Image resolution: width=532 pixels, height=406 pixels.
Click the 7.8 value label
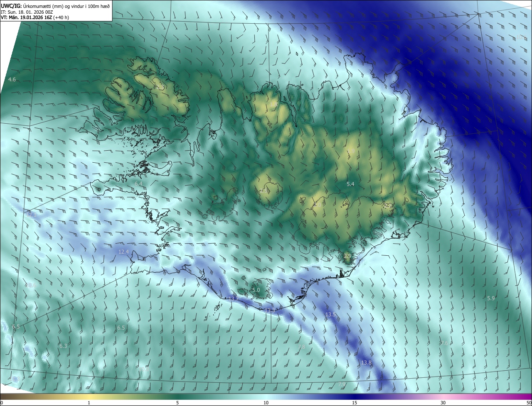302,347
